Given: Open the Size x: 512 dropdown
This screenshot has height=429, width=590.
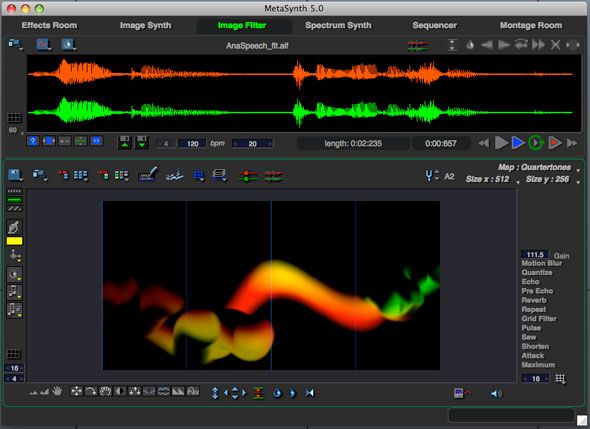Looking at the screenshot, I should (x=493, y=180).
